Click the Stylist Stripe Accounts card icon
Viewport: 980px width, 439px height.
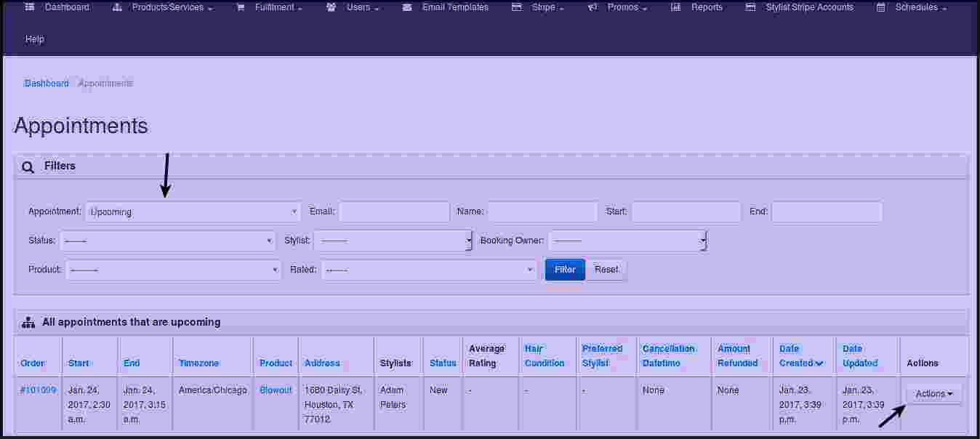click(751, 7)
